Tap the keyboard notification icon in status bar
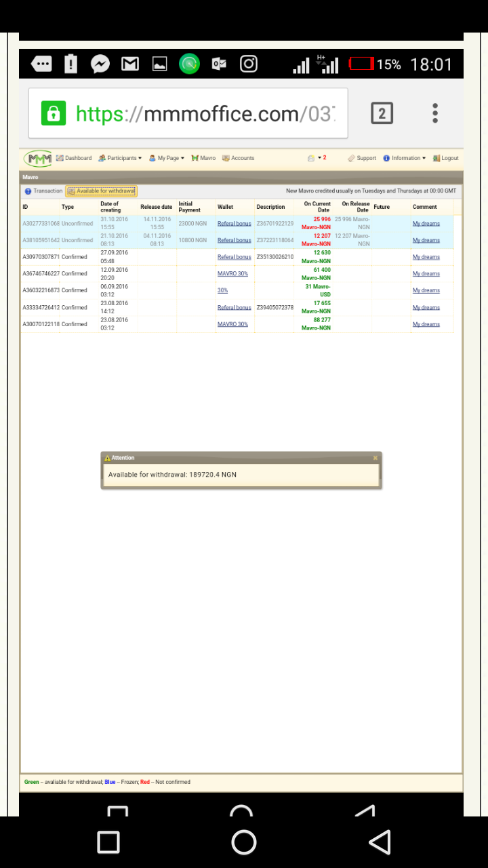Viewport: 488px width, 868px height. (x=41, y=64)
